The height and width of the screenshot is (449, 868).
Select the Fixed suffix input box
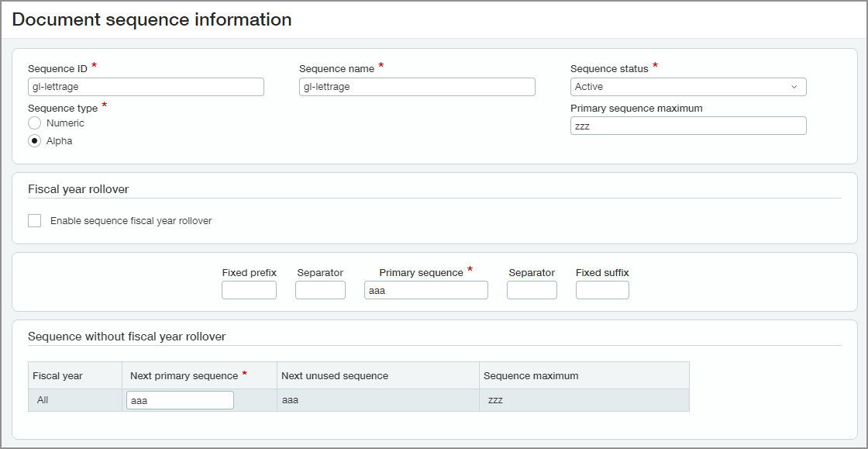(x=602, y=289)
